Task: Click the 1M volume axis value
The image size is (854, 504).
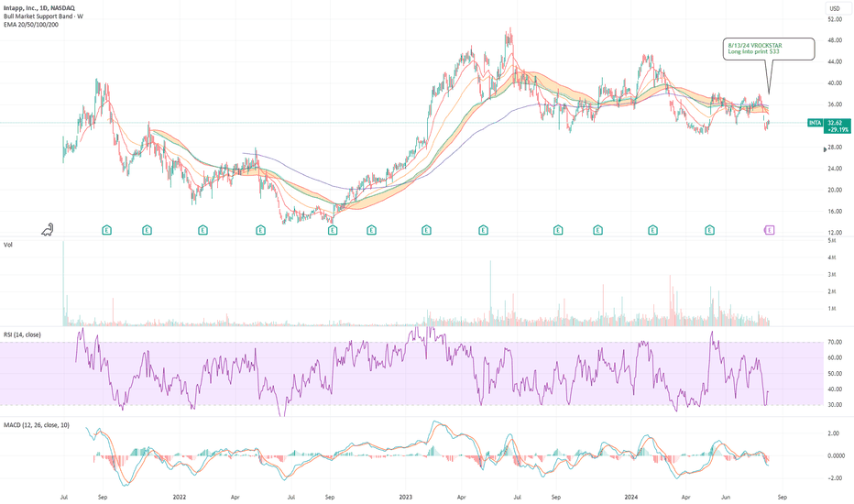Action: pos(832,309)
